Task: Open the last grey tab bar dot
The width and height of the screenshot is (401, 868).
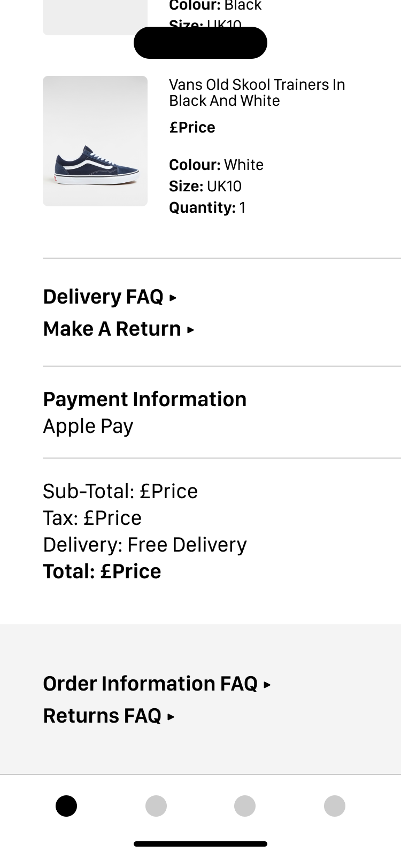Action: point(335,806)
